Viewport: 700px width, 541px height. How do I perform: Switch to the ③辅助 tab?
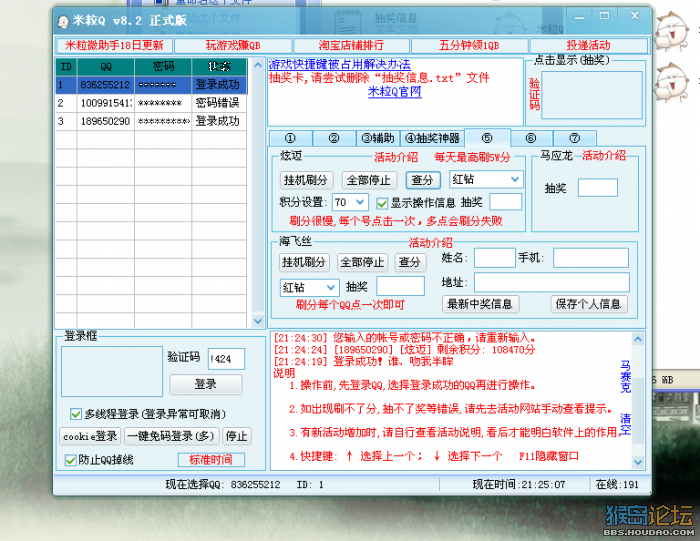pos(378,138)
